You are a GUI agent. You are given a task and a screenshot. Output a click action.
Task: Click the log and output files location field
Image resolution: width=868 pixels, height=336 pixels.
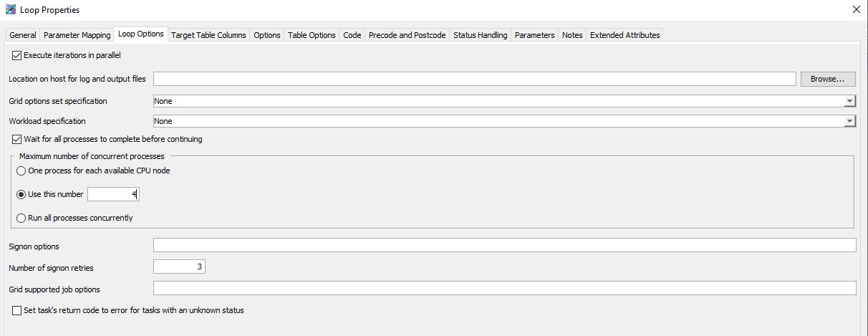click(475, 79)
